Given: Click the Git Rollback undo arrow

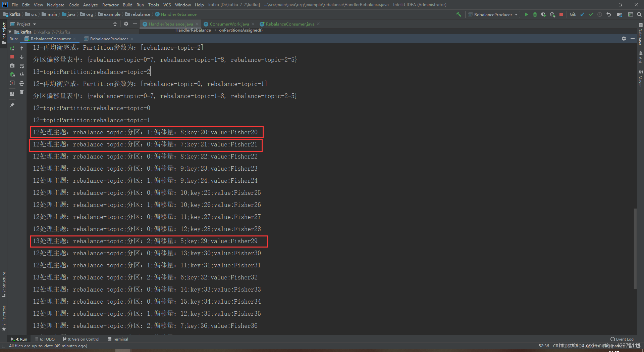Looking at the screenshot, I should (x=609, y=14).
